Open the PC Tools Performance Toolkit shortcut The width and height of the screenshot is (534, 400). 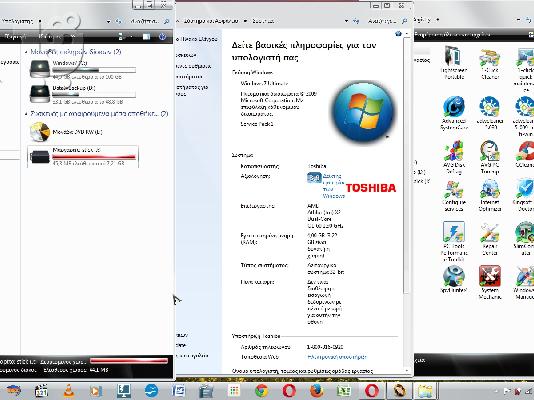(454, 242)
